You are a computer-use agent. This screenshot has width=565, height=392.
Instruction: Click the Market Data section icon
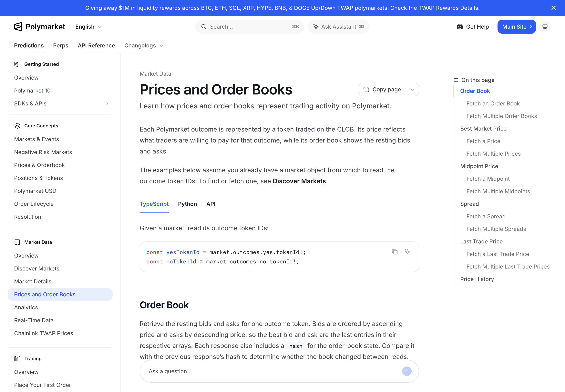click(17, 242)
